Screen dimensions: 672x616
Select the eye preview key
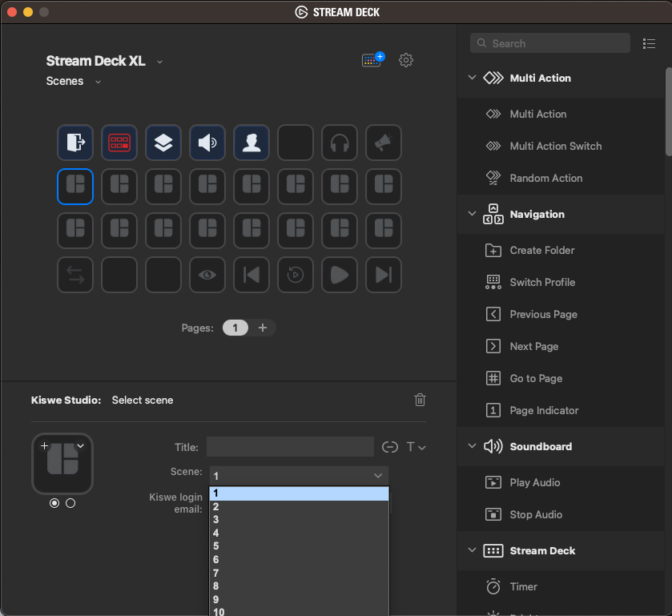point(207,275)
